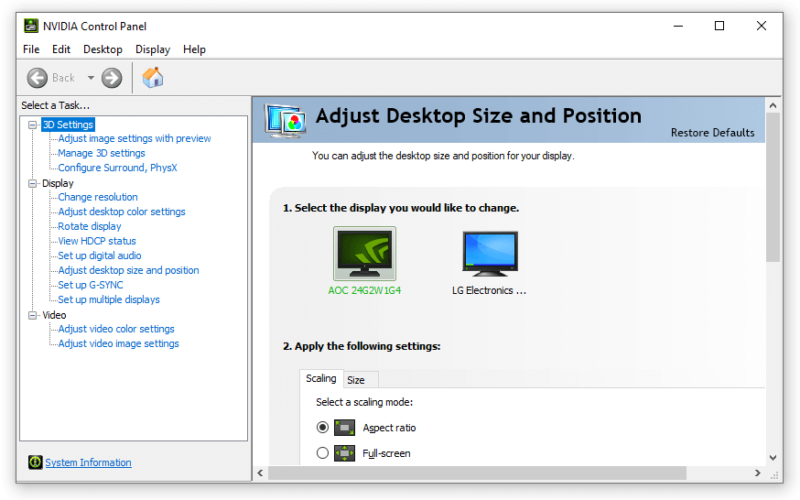Open Adjust image settings with preview
Screen dimensions: 800x500
[134, 138]
